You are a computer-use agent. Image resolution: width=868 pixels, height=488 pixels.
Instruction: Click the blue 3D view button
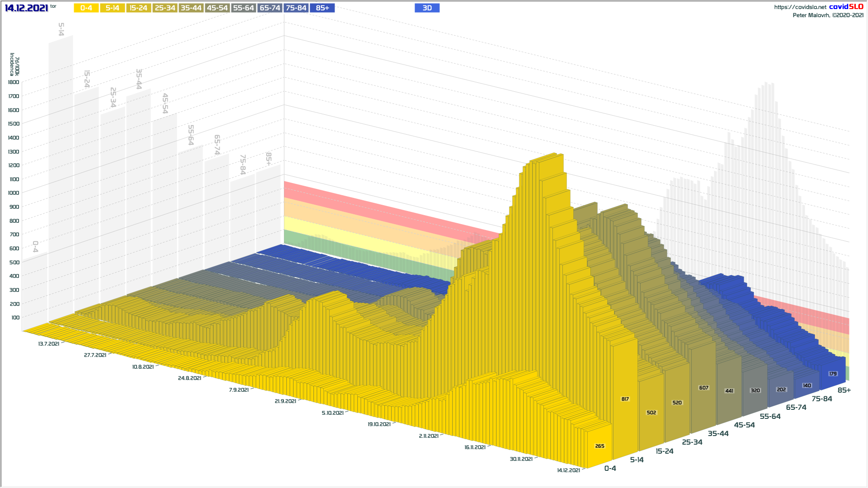[x=427, y=8]
